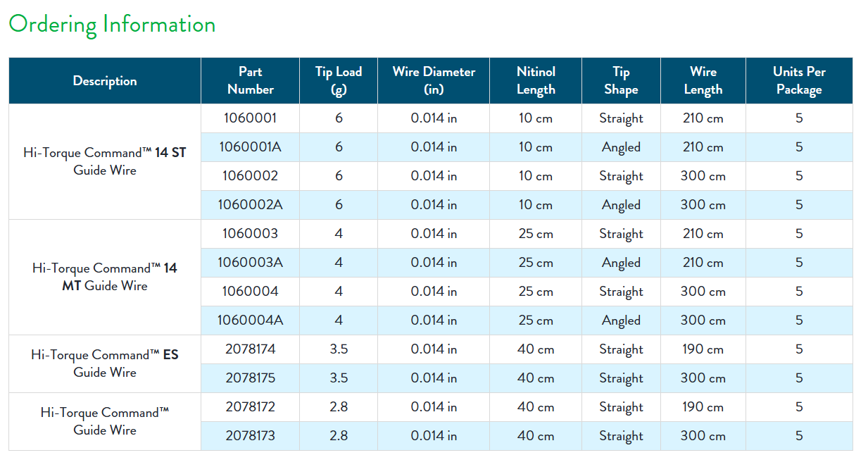Click the Ordering Information heading
The width and height of the screenshot is (868, 467).
coord(112,25)
